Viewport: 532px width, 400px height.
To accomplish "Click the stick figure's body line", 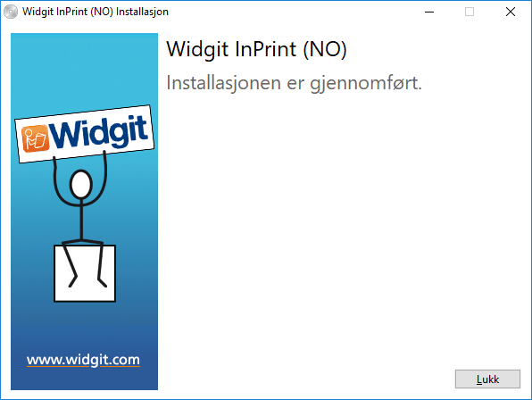I will click(81, 220).
